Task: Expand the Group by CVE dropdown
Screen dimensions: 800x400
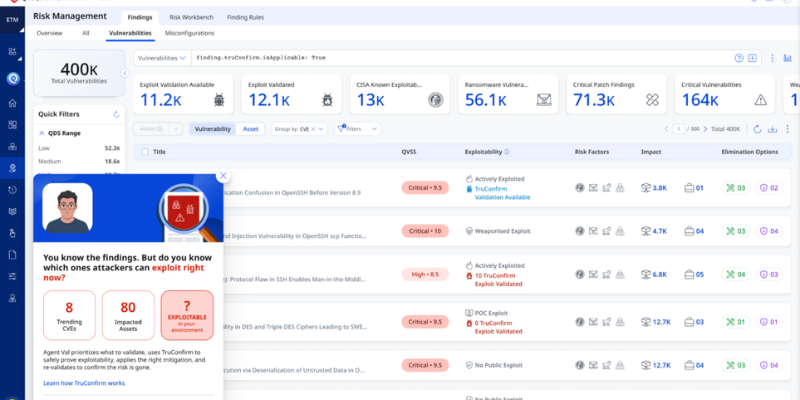Action: coord(299,129)
